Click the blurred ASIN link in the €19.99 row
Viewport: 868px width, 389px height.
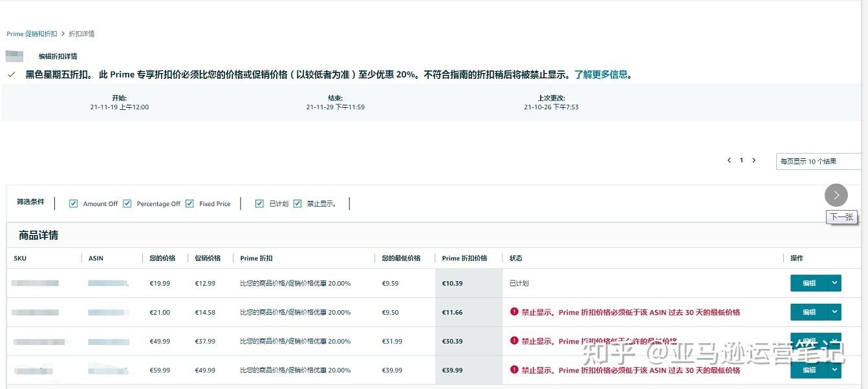tap(108, 283)
